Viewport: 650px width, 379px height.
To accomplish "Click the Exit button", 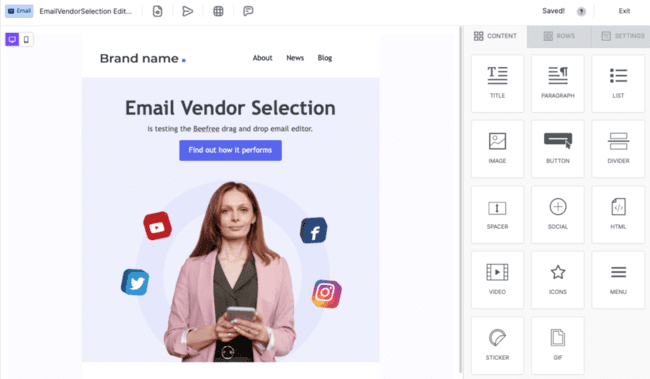I will pyautogui.click(x=624, y=11).
